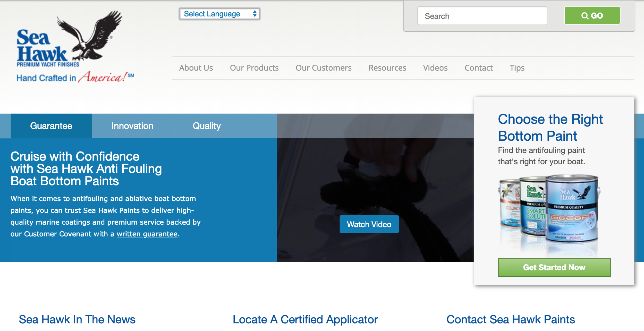Image resolution: width=644 pixels, height=331 pixels.
Task: Click the paint cans product image
Action: click(549, 210)
